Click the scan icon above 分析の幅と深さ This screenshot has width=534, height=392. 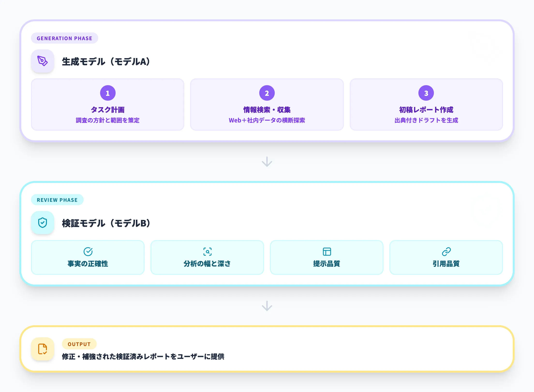[x=208, y=252]
